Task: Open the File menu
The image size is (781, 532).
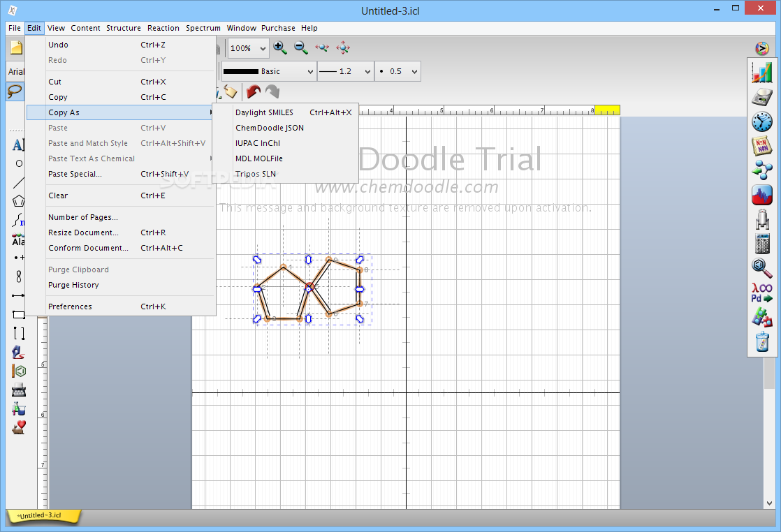Action: pyautogui.click(x=15, y=29)
